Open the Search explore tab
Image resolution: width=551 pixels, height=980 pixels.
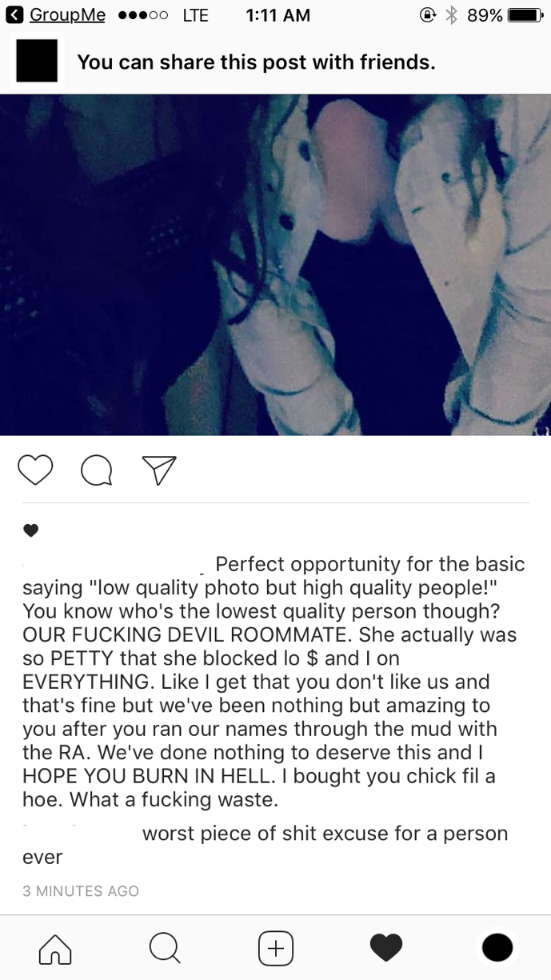point(165,947)
